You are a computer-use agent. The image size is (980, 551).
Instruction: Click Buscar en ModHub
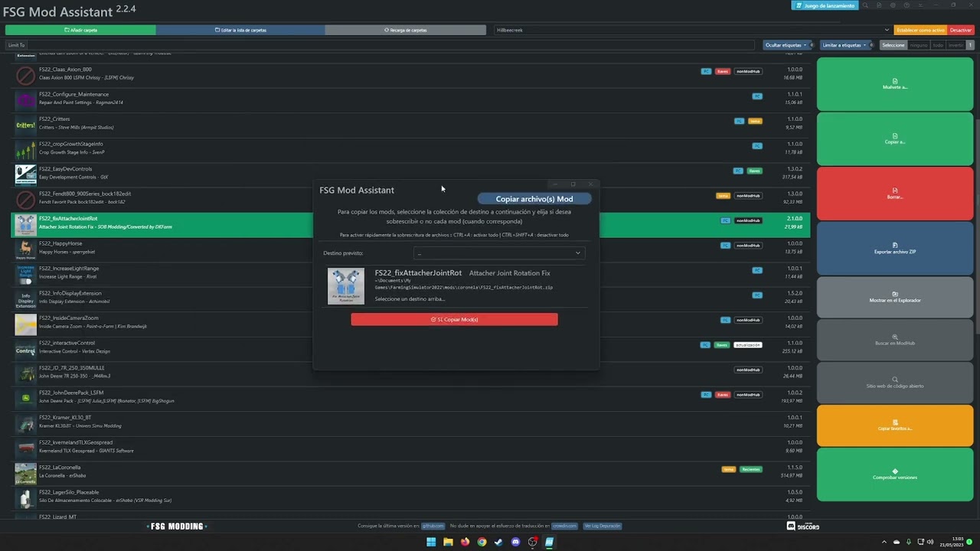[895, 339]
